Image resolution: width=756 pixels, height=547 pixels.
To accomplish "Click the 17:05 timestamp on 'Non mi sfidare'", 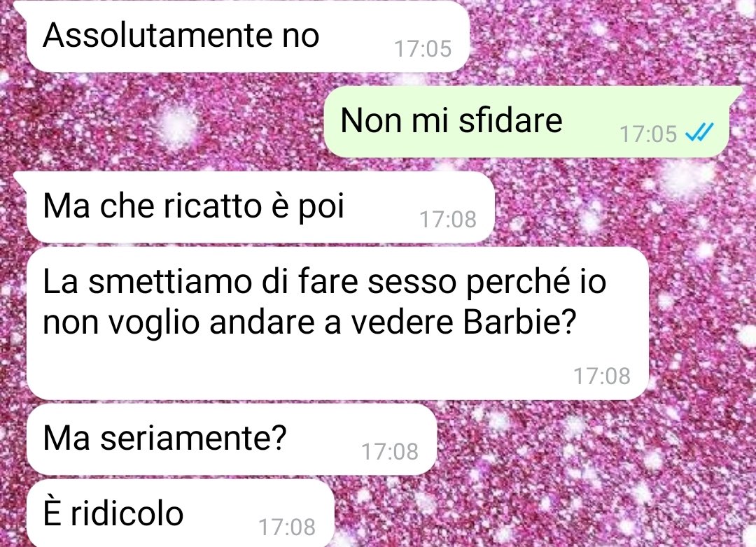I will pyautogui.click(x=648, y=134).
